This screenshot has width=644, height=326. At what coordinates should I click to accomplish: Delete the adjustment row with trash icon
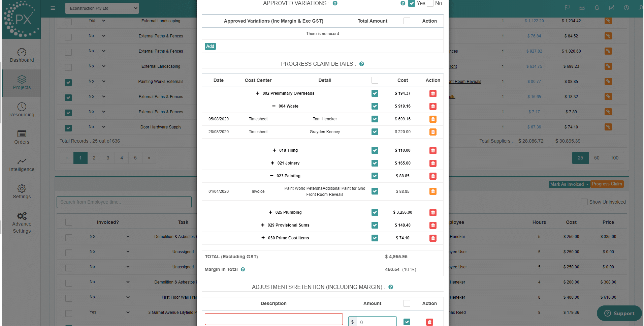pyautogui.click(x=429, y=322)
